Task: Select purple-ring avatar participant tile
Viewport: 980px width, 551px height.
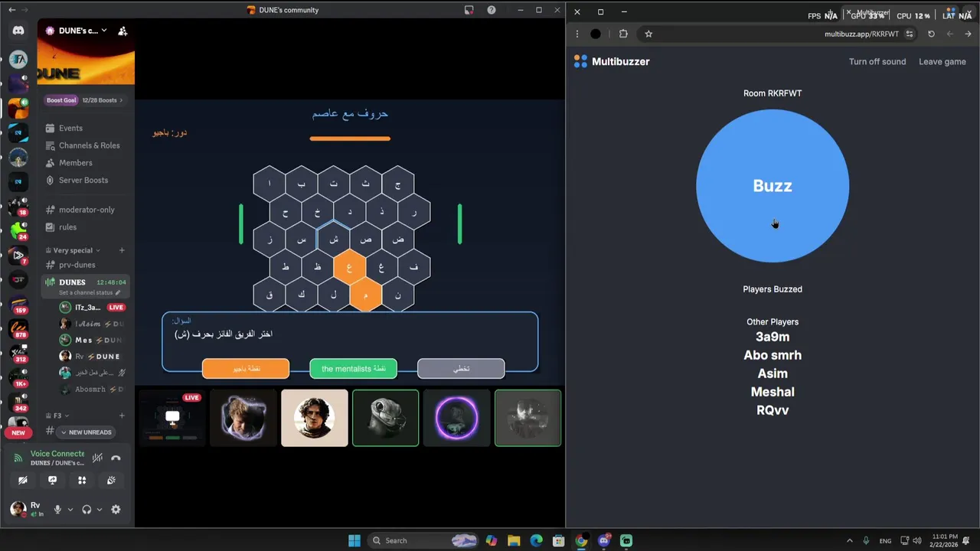Action: pos(456,418)
